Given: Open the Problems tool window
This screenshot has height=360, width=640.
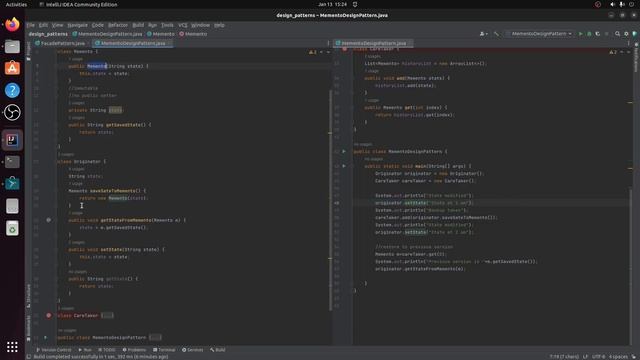Looking at the screenshot, I should point(134,350).
